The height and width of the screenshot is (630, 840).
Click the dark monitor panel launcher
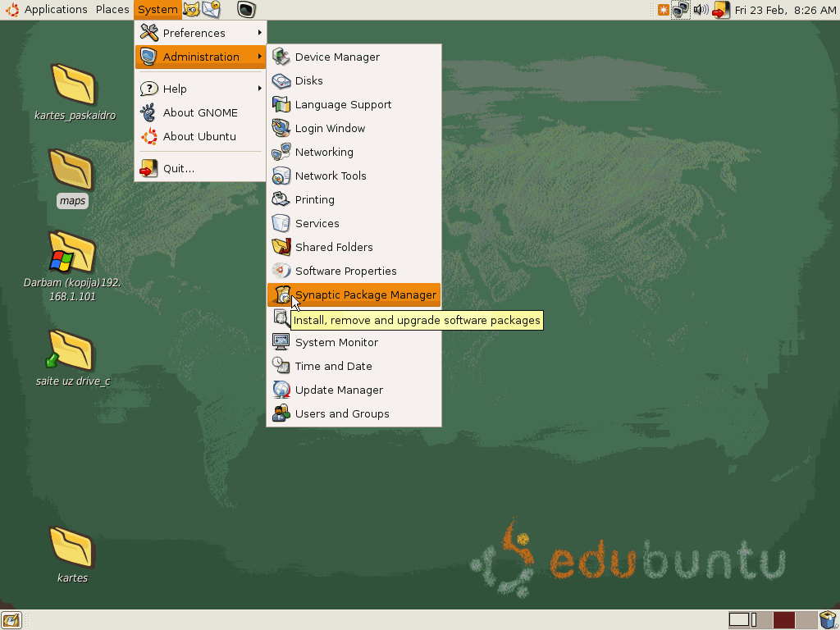click(246, 10)
